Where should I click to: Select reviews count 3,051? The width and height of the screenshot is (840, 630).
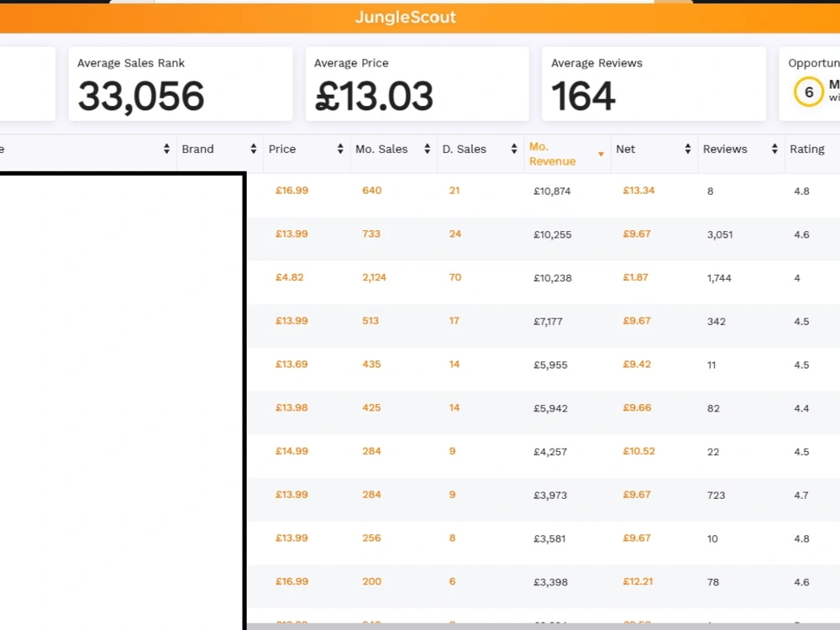point(720,234)
